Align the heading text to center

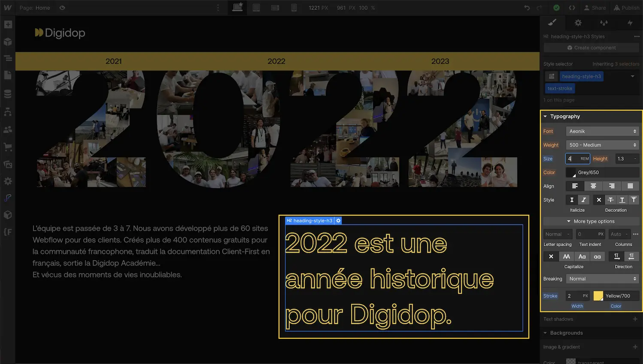pyautogui.click(x=593, y=186)
